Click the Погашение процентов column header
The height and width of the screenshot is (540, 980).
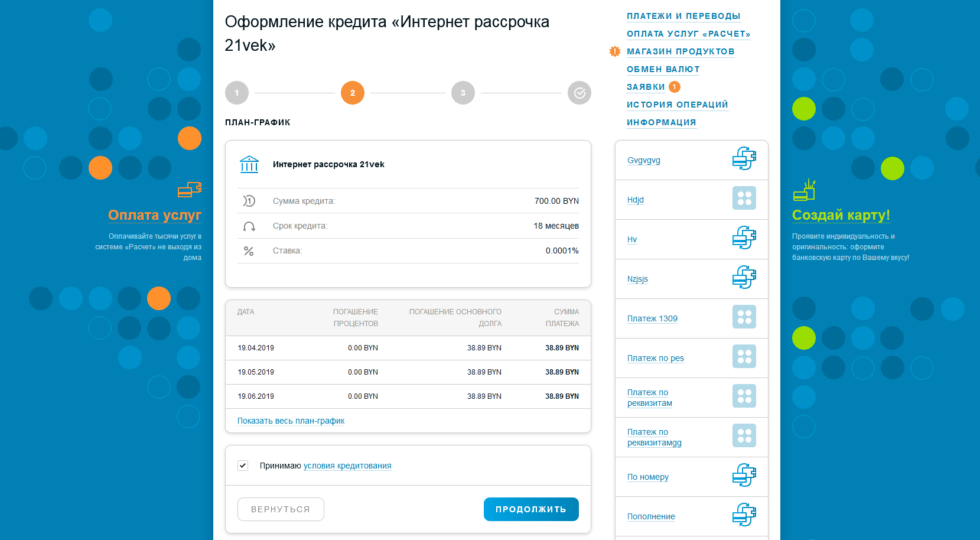point(356,318)
